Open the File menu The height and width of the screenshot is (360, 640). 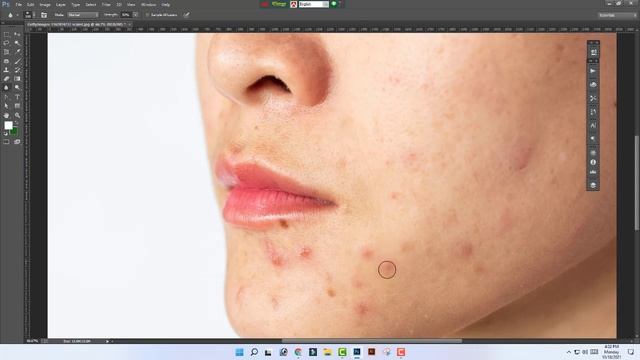(18, 4)
